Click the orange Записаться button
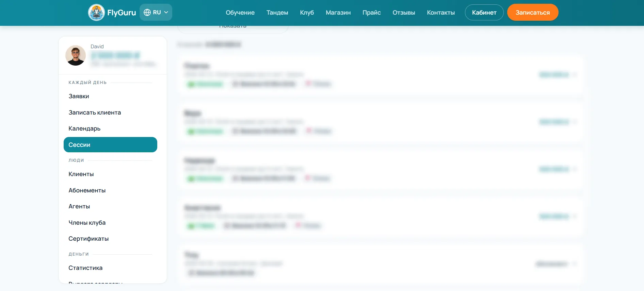644x291 pixels. (x=533, y=13)
